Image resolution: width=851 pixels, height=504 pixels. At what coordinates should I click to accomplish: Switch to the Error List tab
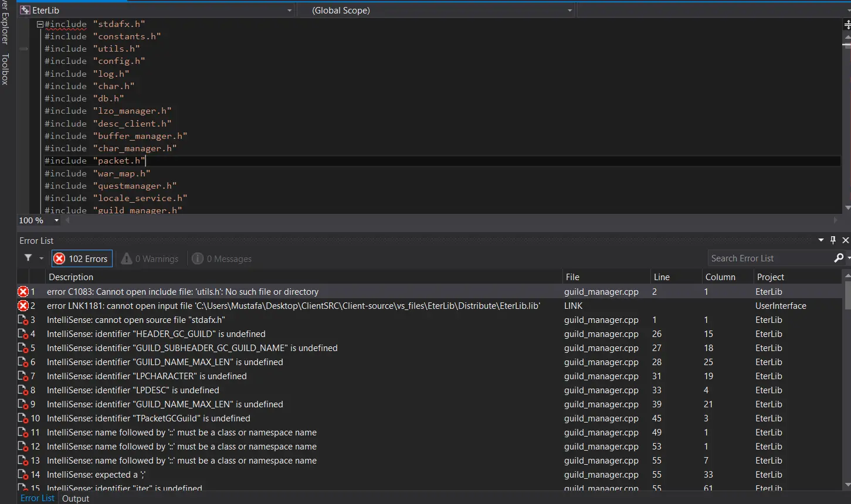(38, 498)
